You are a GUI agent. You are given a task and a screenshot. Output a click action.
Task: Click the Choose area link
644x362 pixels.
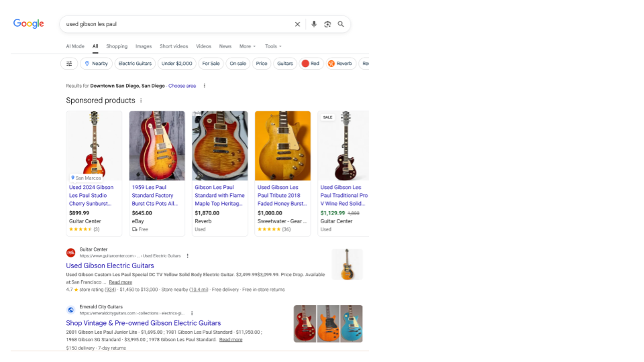coord(182,86)
